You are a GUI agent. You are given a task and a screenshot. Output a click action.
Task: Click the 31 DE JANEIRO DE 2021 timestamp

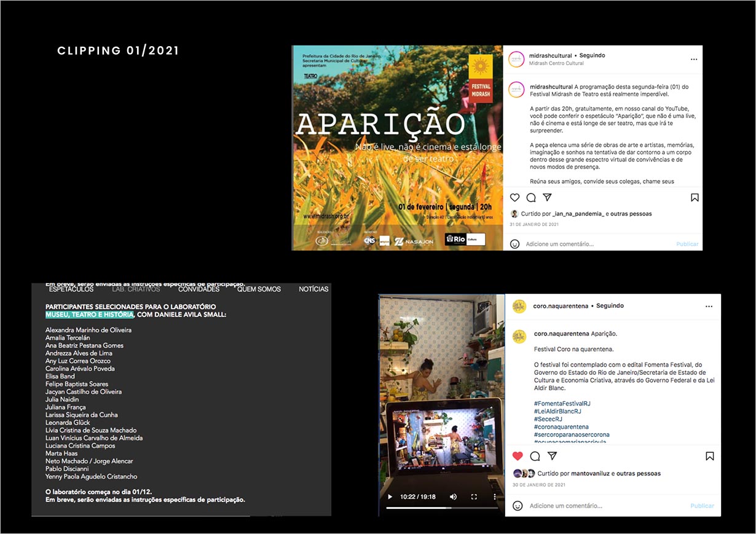click(x=534, y=225)
